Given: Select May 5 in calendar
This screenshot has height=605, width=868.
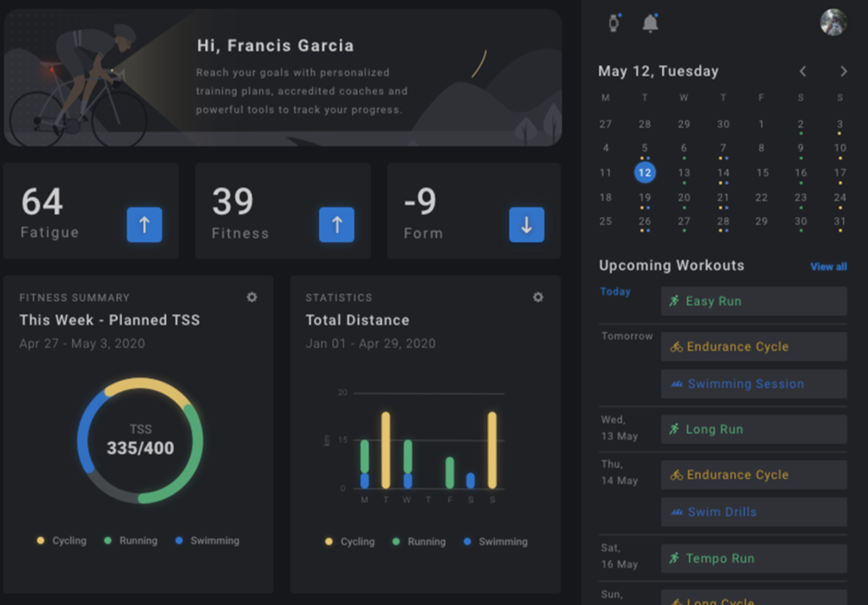Looking at the screenshot, I should tap(645, 148).
